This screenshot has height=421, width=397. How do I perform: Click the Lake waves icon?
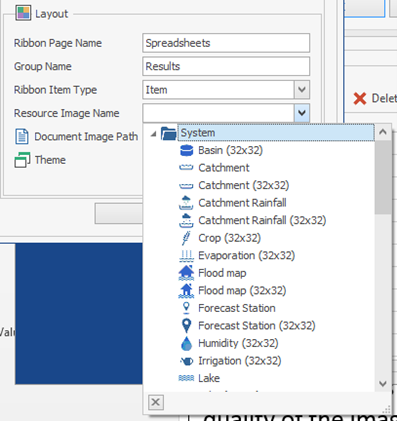pos(186,378)
